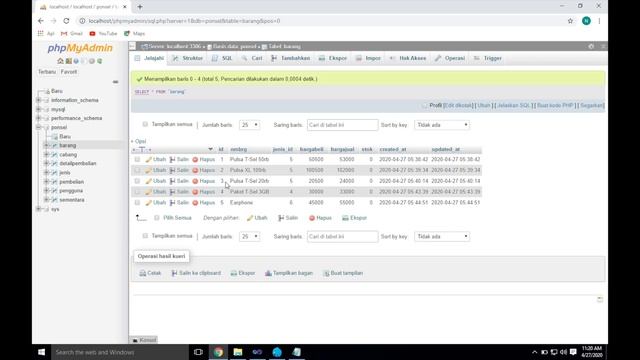Click the Buat kode PHP link
Viewport: 640px width, 360px height.
[555, 105]
